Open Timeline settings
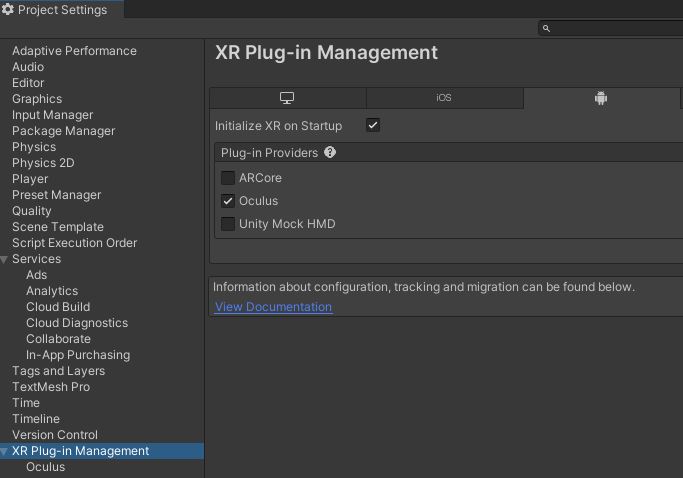Image resolution: width=683 pixels, height=478 pixels. [x=36, y=419]
